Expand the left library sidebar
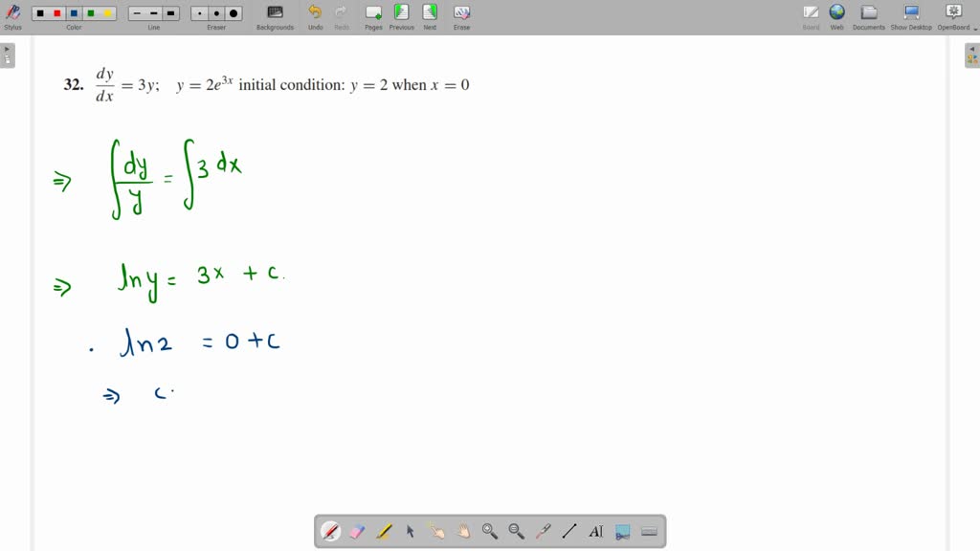Viewport: 980px width, 551px height. coord(8,55)
